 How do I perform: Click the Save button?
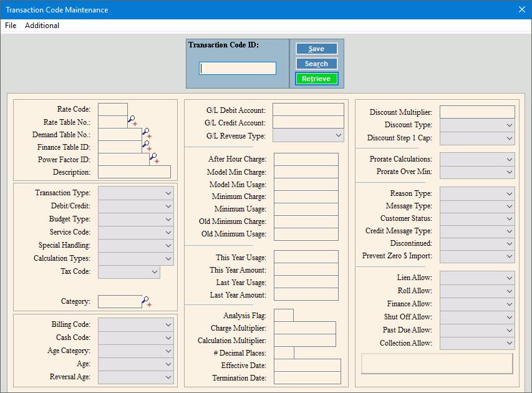(317, 49)
